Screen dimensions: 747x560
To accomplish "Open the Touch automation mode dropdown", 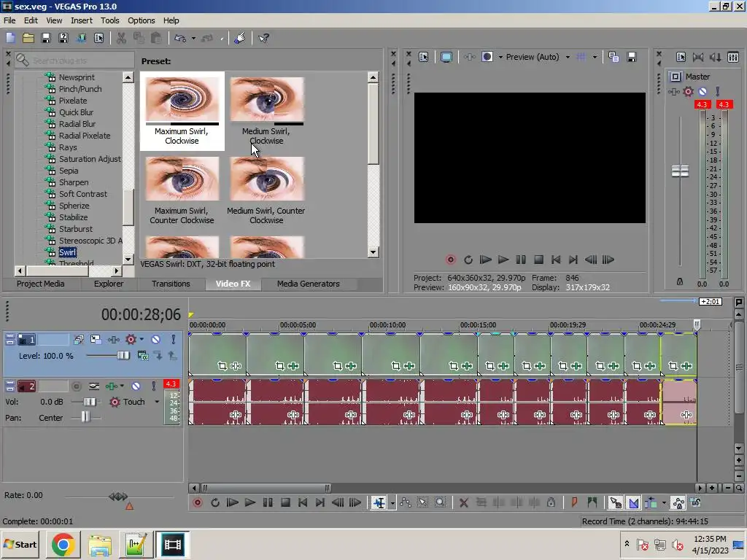I will [157, 402].
